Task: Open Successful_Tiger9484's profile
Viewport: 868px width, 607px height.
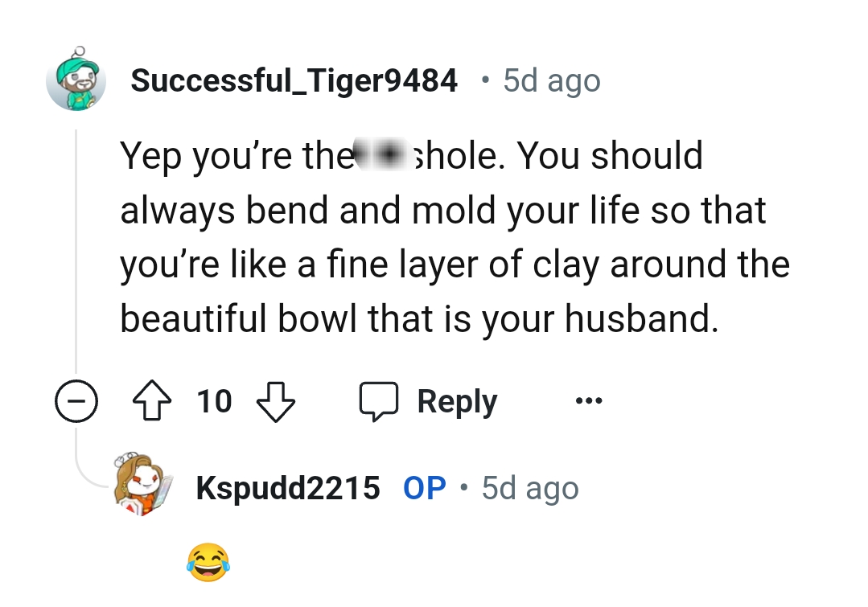Action: (294, 80)
